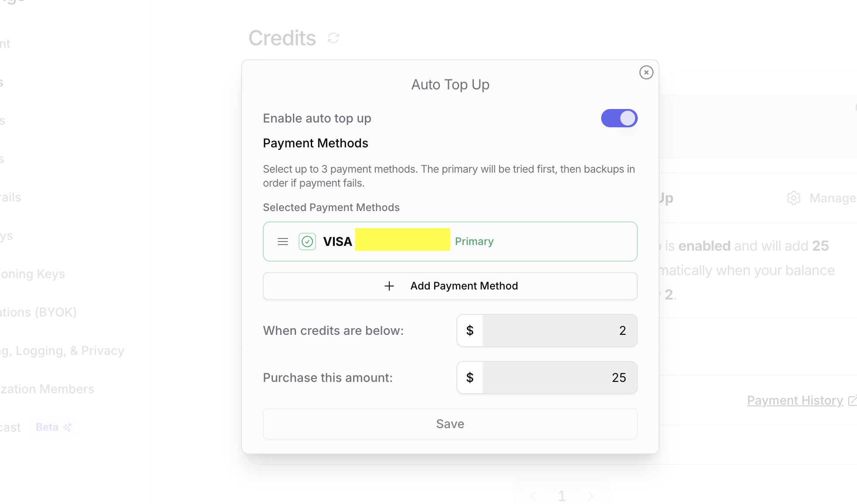Grab the VISA card drag handle
The image size is (857, 504).
coord(283,242)
